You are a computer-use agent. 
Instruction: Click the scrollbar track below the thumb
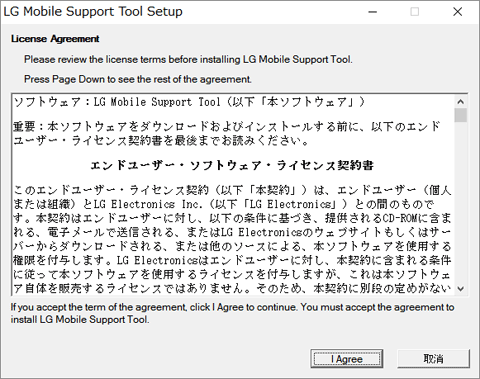pos(461,202)
